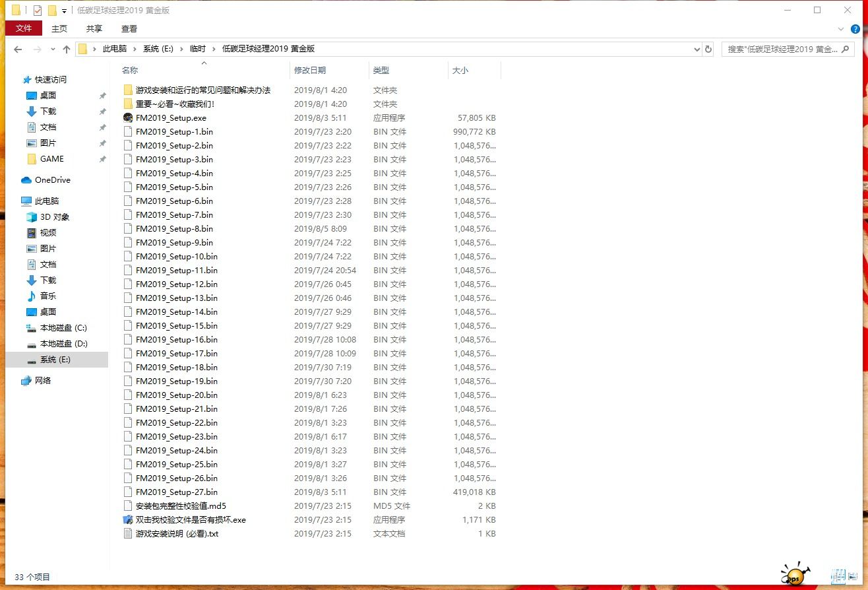Open 视频 folder in navigation pane
This screenshot has width=868, height=590.
pyautogui.click(x=47, y=232)
